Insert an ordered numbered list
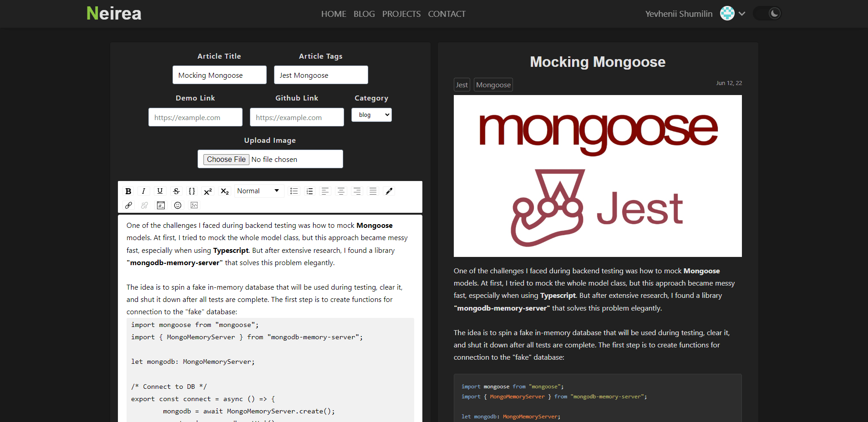The image size is (868, 422). pyautogui.click(x=310, y=191)
